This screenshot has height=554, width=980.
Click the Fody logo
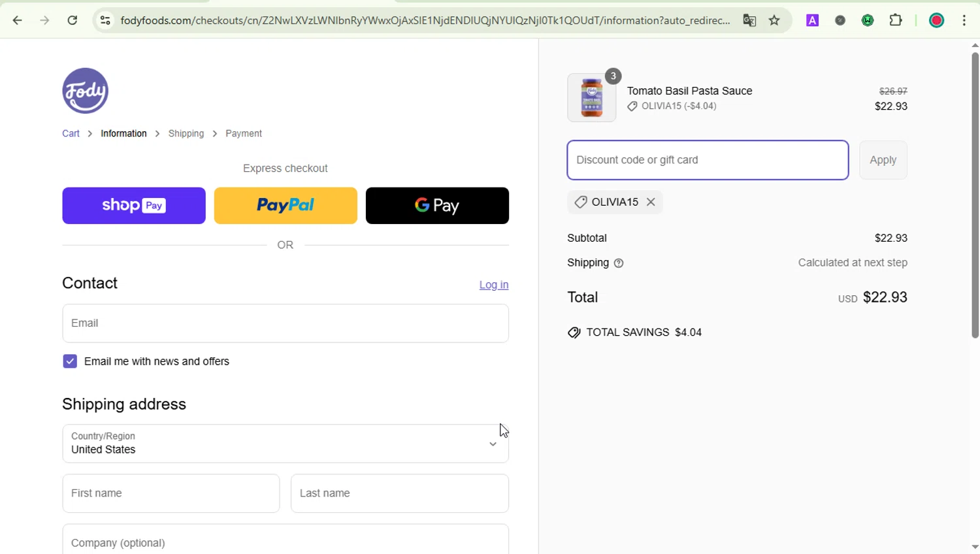pos(86,91)
